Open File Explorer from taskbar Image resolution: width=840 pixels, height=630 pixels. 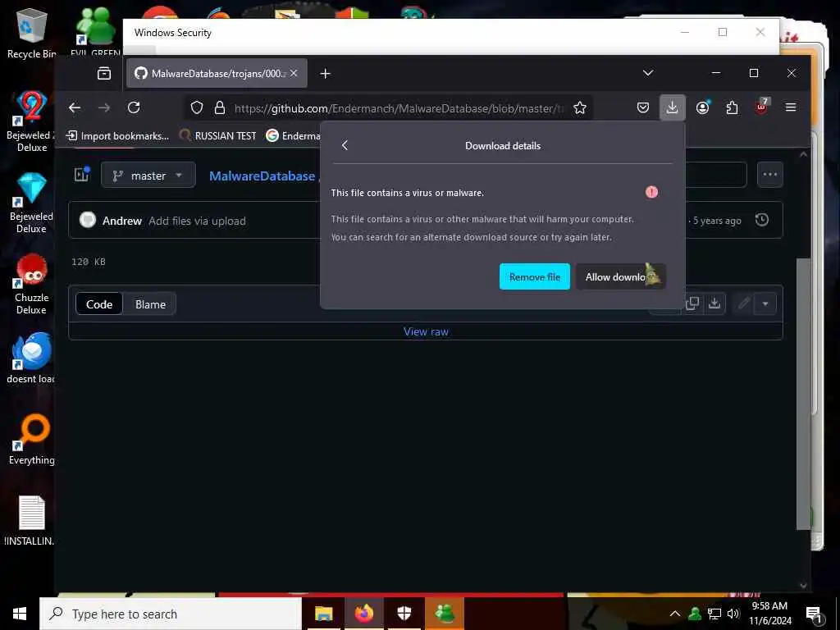point(323,614)
